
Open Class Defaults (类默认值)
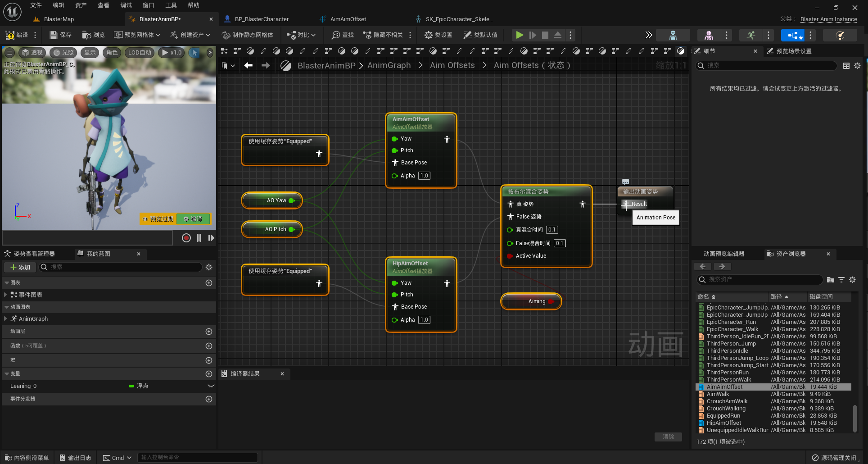pyautogui.click(x=480, y=35)
